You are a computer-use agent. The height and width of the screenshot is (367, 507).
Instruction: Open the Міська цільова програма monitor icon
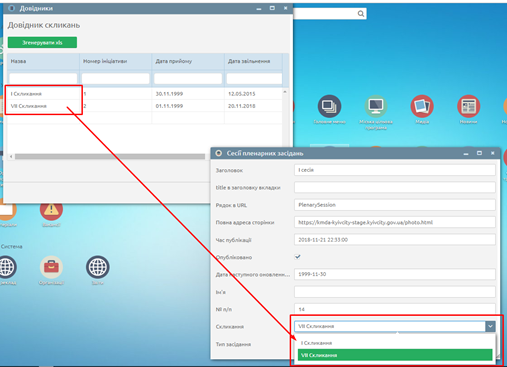[376, 106]
